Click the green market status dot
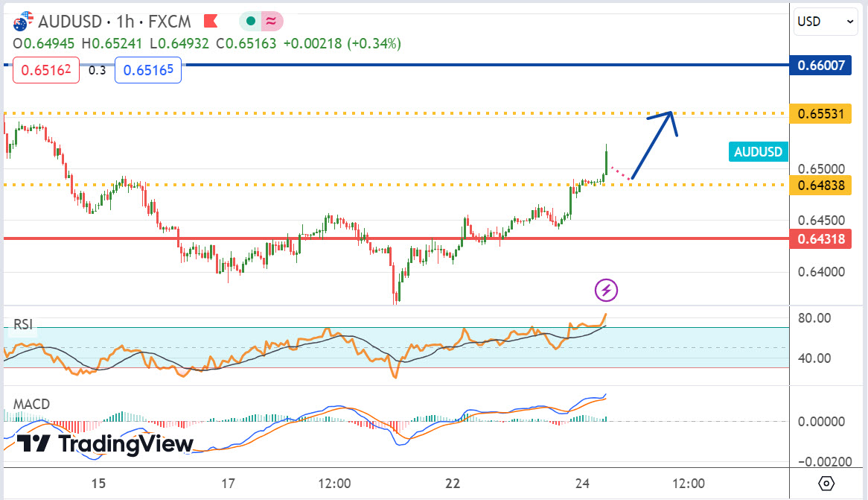Screen dimensions: 868x500 pyautogui.click(x=251, y=22)
